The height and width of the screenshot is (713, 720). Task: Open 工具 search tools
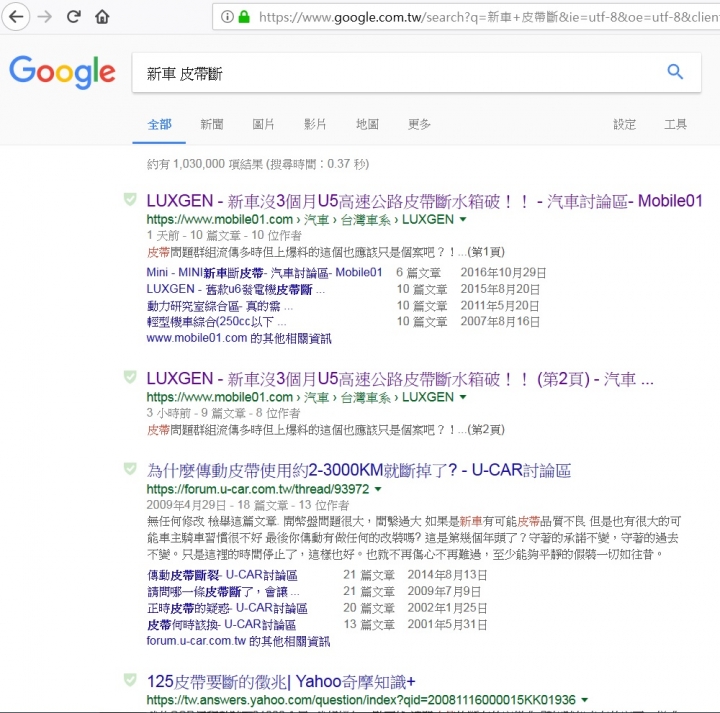pos(675,124)
